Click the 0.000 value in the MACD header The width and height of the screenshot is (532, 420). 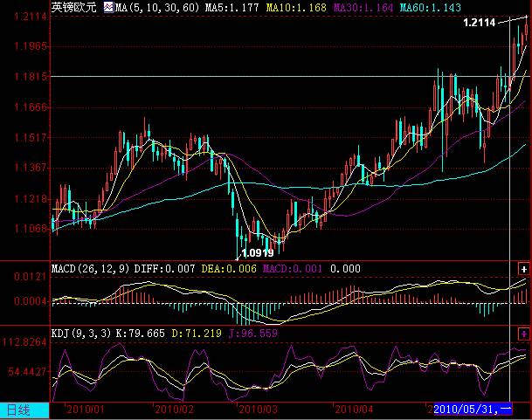[x=345, y=269]
